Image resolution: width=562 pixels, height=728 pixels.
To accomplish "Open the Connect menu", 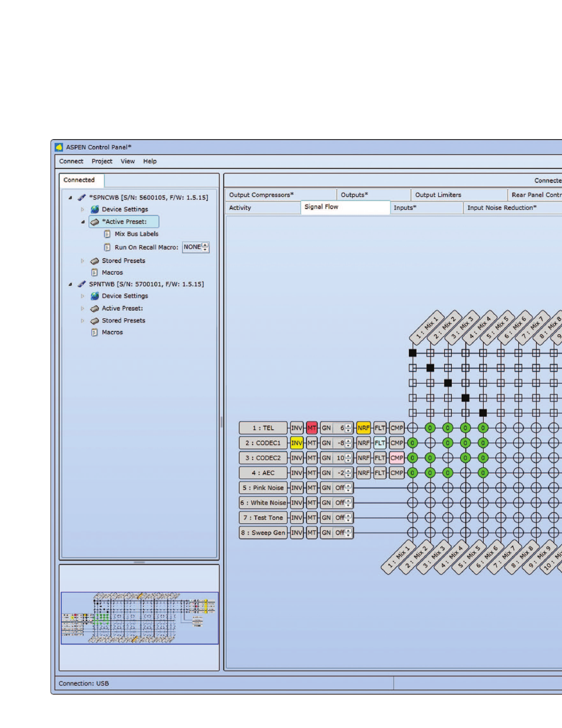I will pos(71,162).
